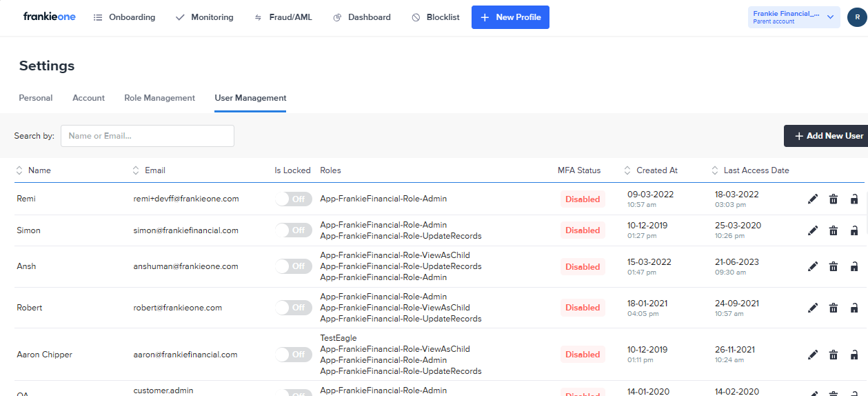Screen dimensions: 868x396
Task: Click the frankieone logo
Action: [x=49, y=17]
